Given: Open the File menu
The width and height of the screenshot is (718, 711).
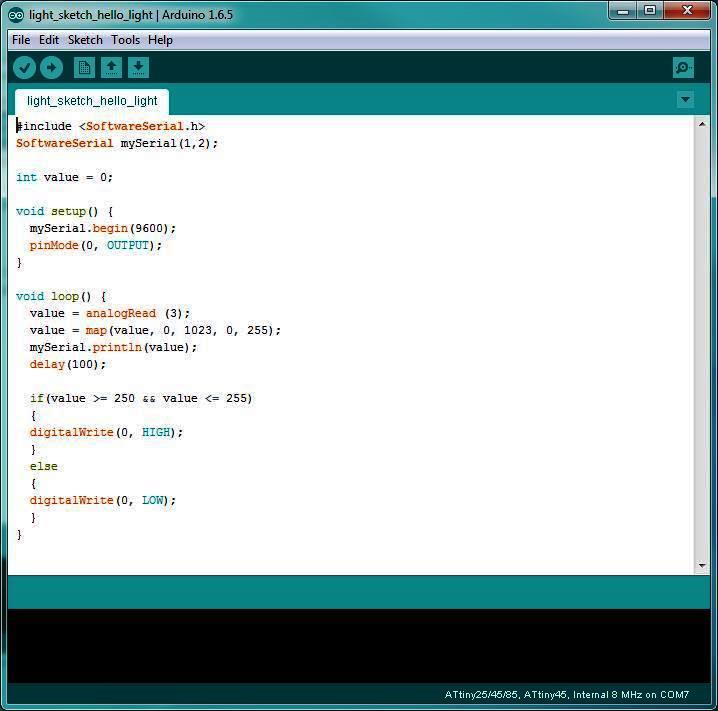Looking at the screenshot, I should click(x=21, y=40).
